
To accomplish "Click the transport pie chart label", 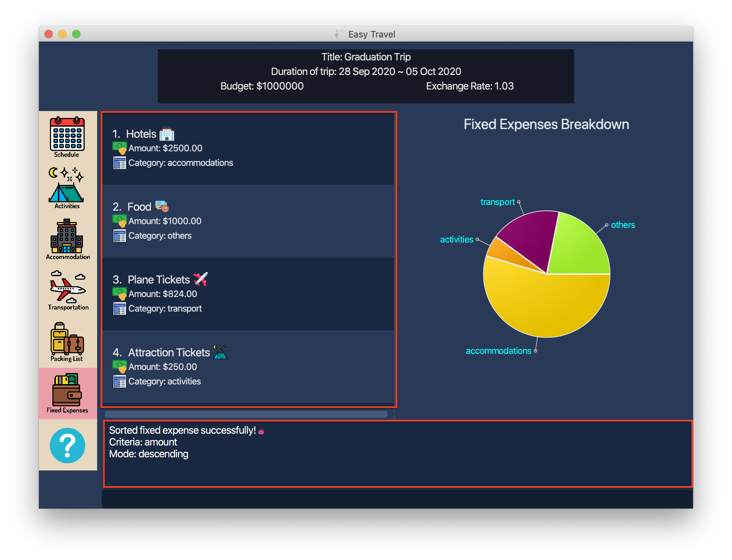I will (x=497, y=202).
